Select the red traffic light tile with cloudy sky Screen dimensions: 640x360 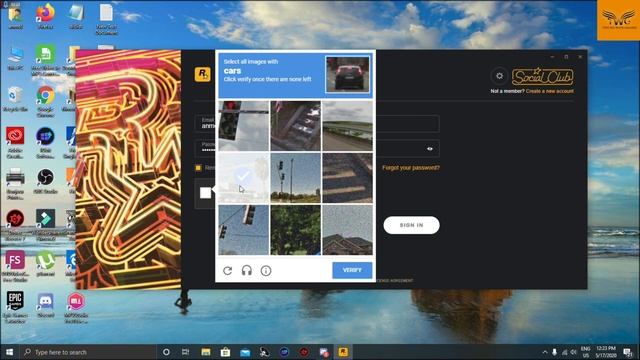(244, 126)
